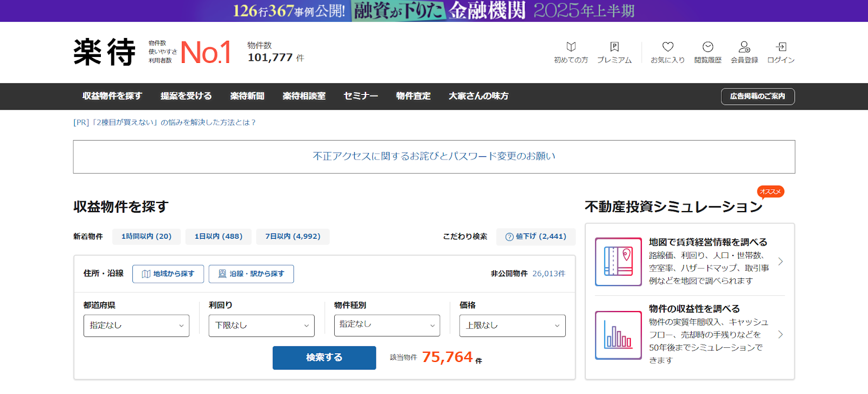Open the 地図で賃貸経営情報を調べる map thumbnail
Viewport: 868px width, 394px height.
(x=618, y=262)
